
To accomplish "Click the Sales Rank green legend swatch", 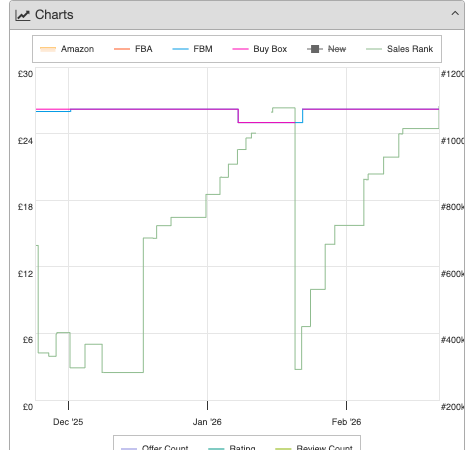I will 374,49.
